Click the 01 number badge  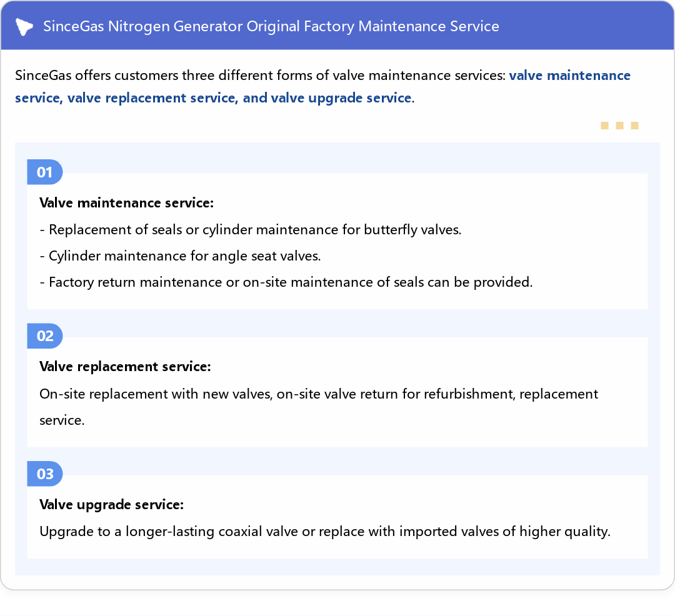[x=44, y=172]
